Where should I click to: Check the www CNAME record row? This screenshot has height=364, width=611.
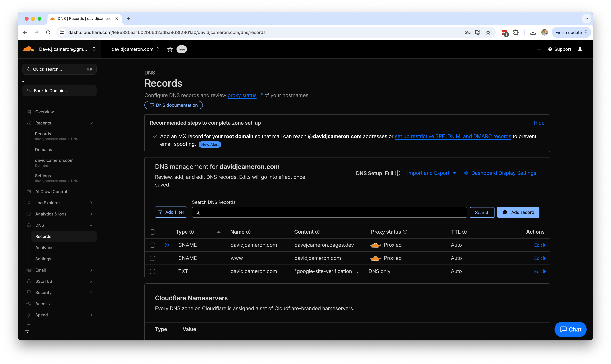[x=152, y=258]
